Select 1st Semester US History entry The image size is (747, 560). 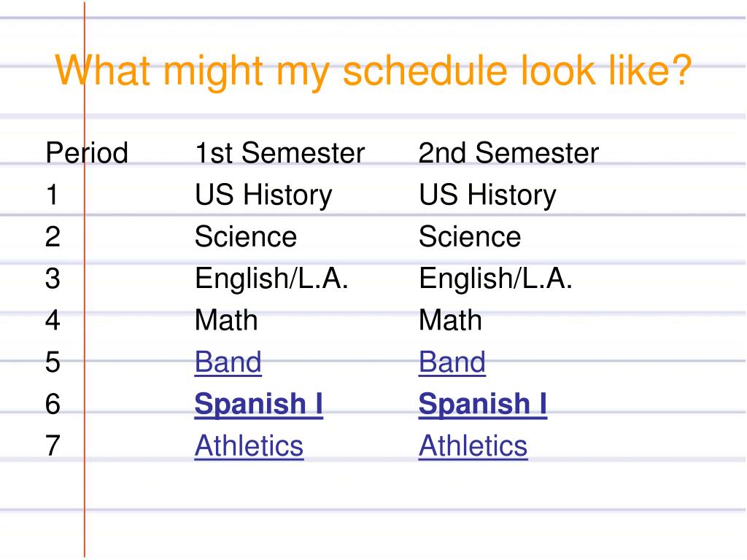(x=263, y=195)
